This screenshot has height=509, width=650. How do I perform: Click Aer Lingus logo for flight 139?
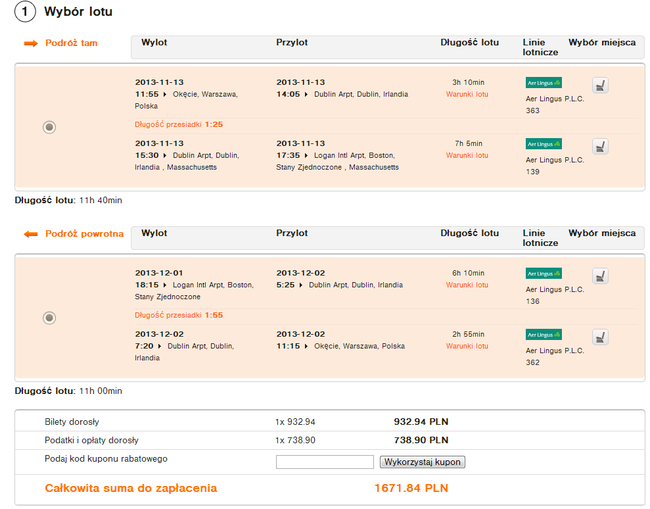pyautogui.click(x=543, y=144)
